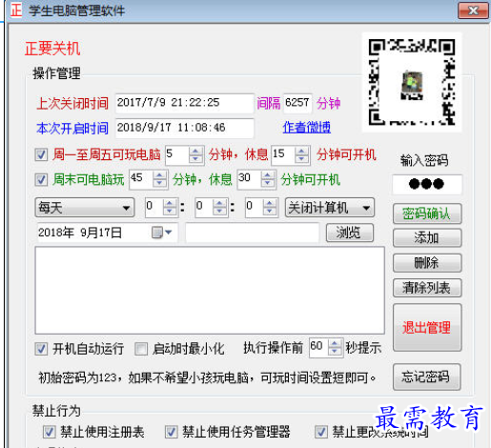Image resolution: width=491 pixels, height=448 pixels.
Task: Click the empty scheduled task list box
Action: [210, 291]
